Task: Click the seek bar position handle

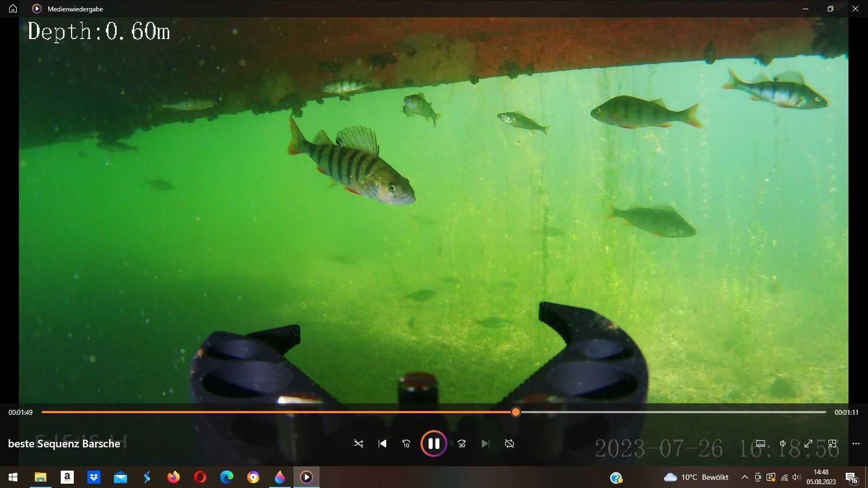Action: coord(515,412)
